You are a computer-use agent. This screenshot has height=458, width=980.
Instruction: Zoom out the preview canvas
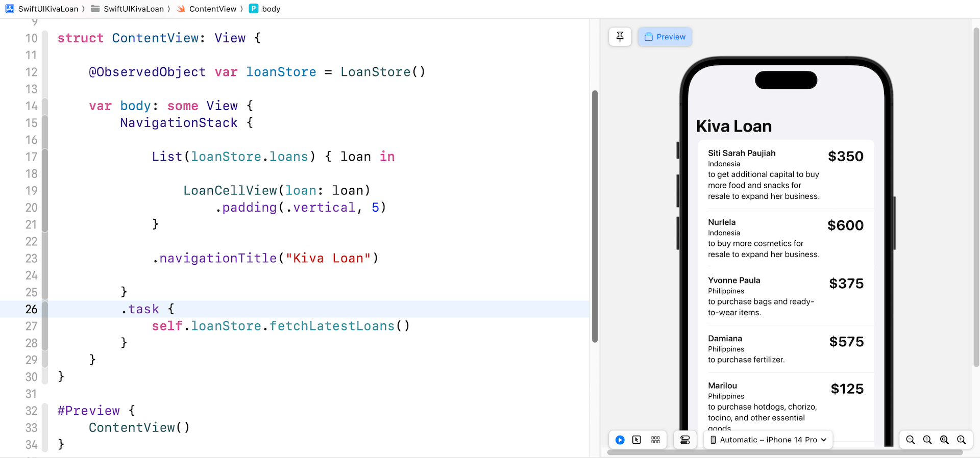click(910, 440)
